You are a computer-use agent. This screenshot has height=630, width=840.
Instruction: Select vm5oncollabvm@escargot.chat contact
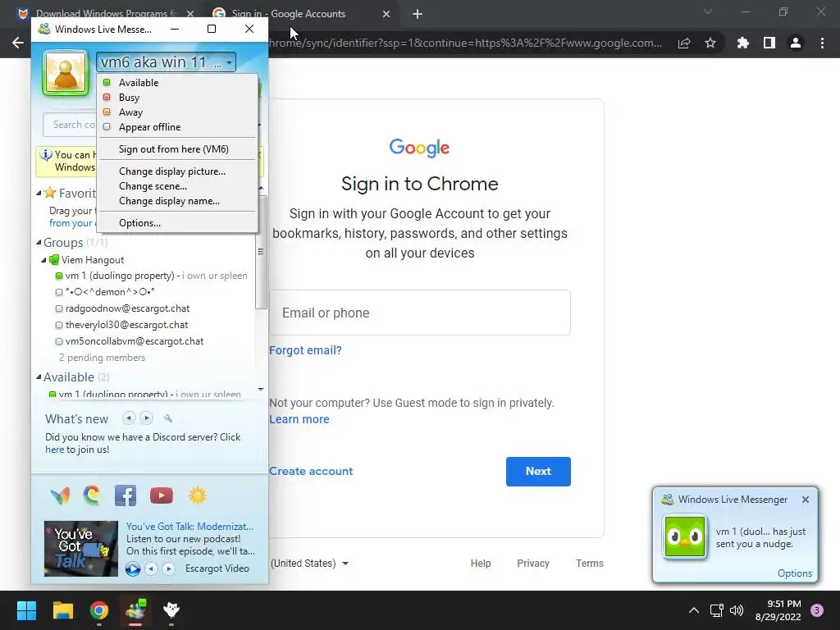click(130, 341)
